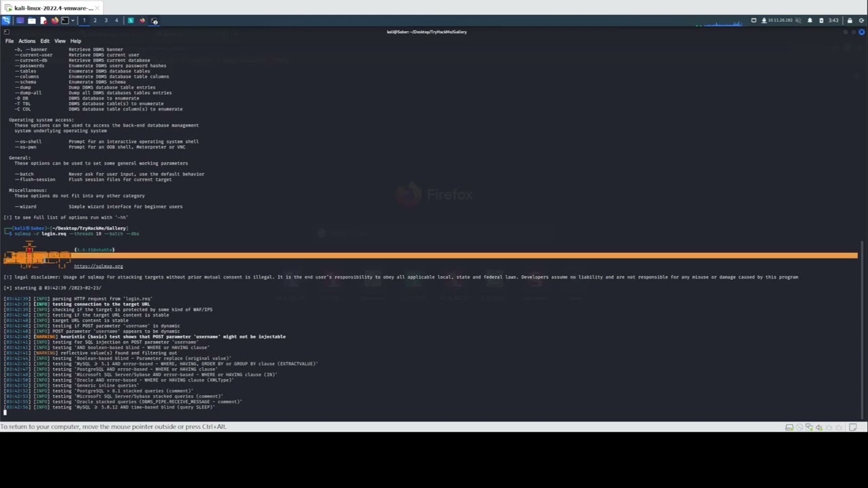Click the show desktop panel icon
The image size is (868, 488).
click(x=20, y=20)
